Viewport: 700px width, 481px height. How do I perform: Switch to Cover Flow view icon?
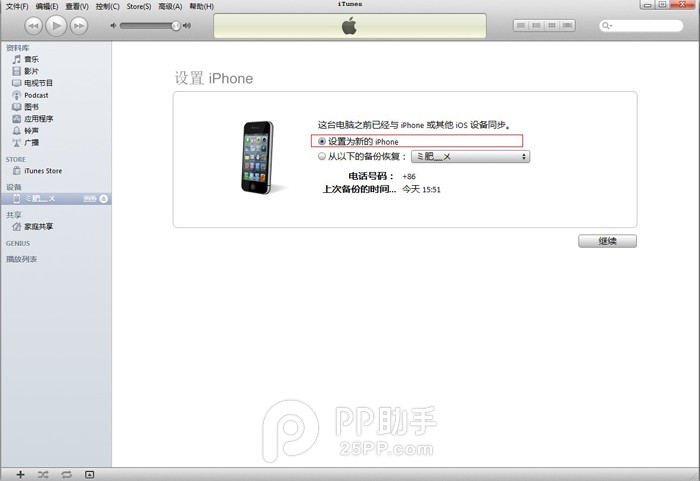coord(567,25)
